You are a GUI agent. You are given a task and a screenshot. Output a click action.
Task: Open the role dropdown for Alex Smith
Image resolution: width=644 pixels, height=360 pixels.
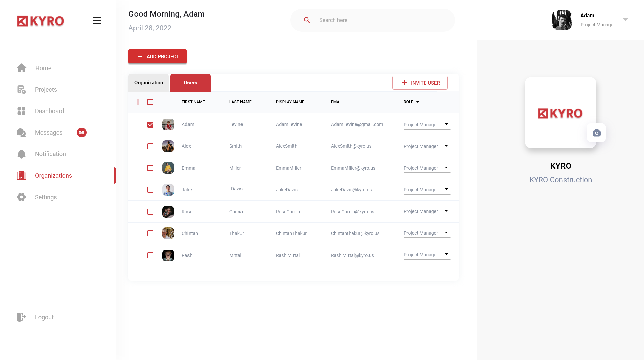tap(427, 146)
